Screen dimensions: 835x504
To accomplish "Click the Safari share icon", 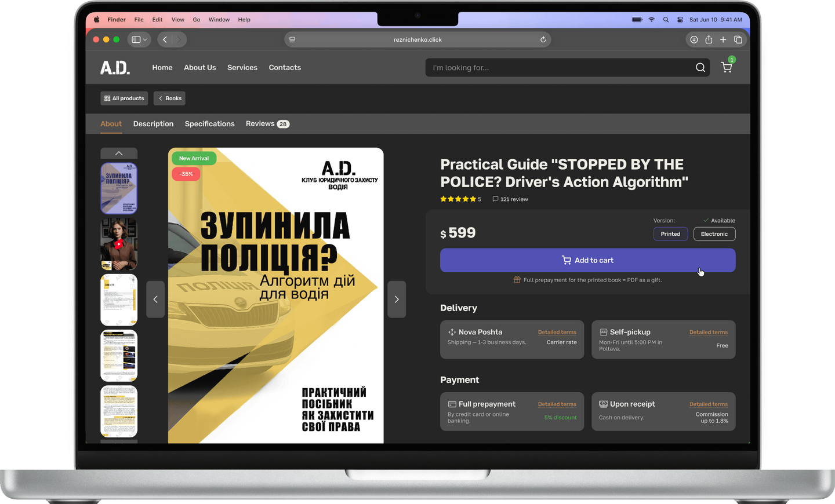I will [709, 39].
